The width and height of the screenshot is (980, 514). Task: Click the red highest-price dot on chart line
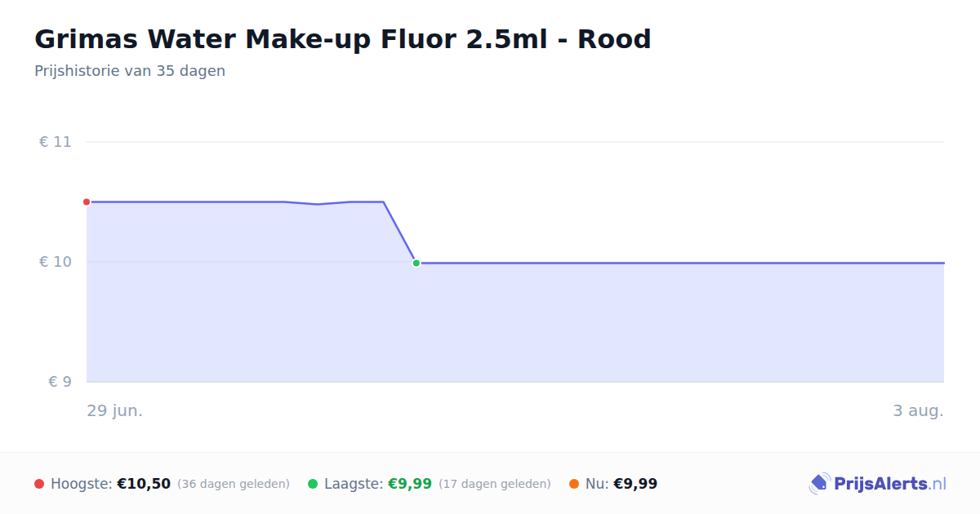[87, 202]
